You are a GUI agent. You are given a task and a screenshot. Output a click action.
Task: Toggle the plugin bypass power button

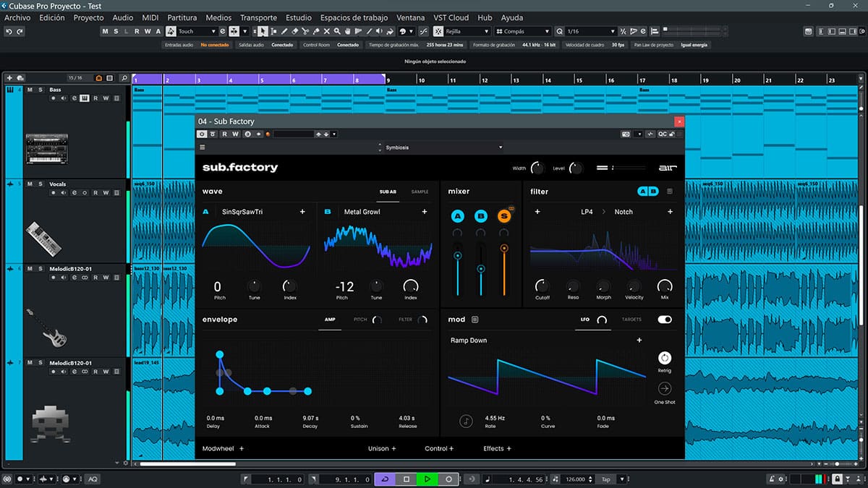pyautogui.click(x=202, y=134)
